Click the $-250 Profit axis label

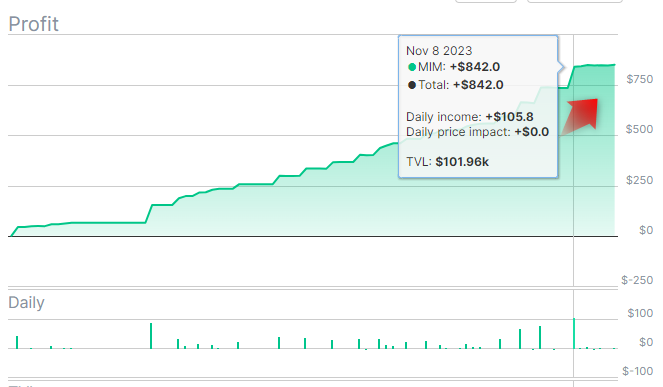tap(637, 280)
